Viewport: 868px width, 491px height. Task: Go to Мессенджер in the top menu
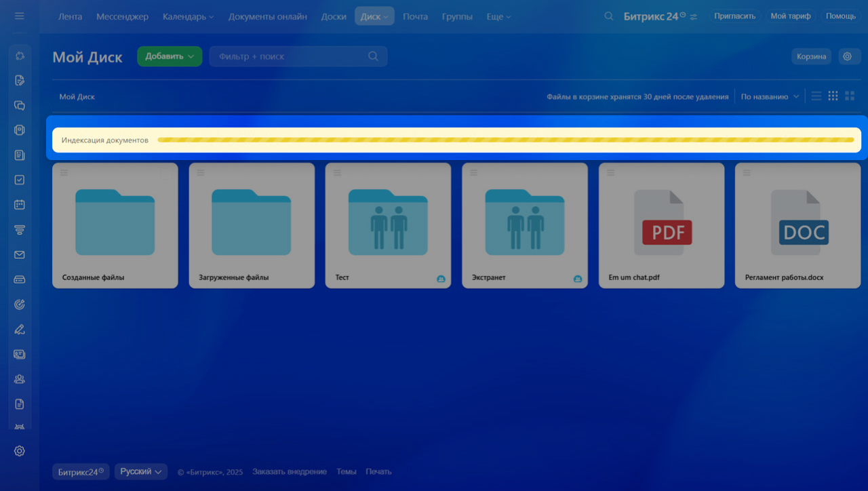click(x=122, y=16)
